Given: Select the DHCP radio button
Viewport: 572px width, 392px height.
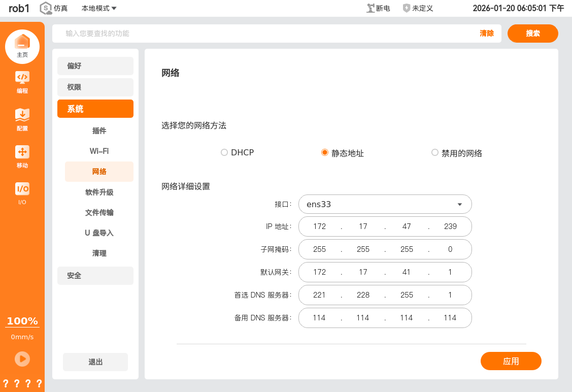Looking at the screenshot, I should click(x=224, y=153).
